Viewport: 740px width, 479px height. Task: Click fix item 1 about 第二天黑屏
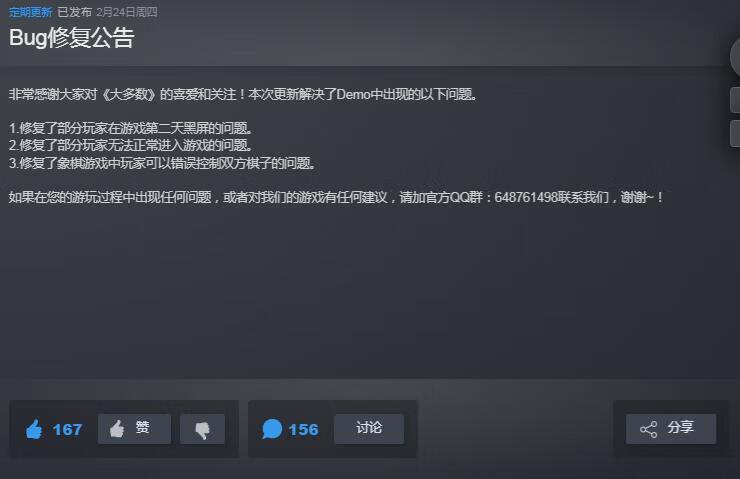[x=131, y=128]
